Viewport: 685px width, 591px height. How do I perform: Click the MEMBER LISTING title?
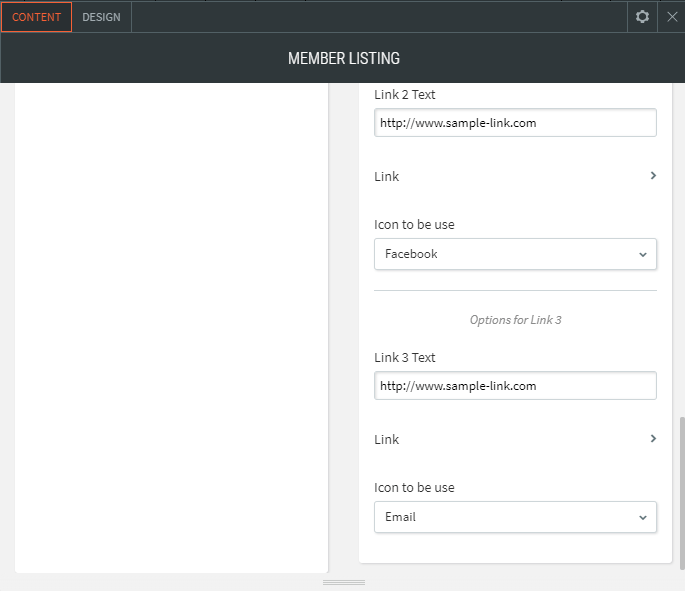click(343, 59)
